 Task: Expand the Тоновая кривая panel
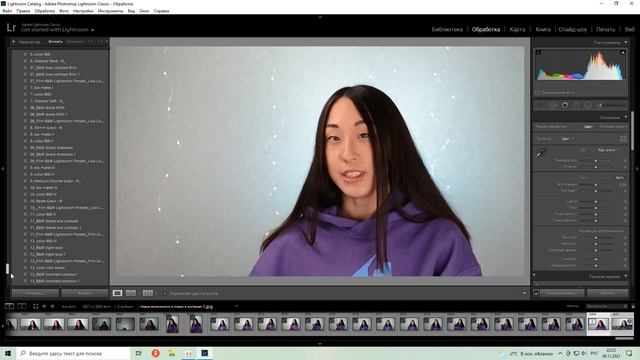coord(626,276)
